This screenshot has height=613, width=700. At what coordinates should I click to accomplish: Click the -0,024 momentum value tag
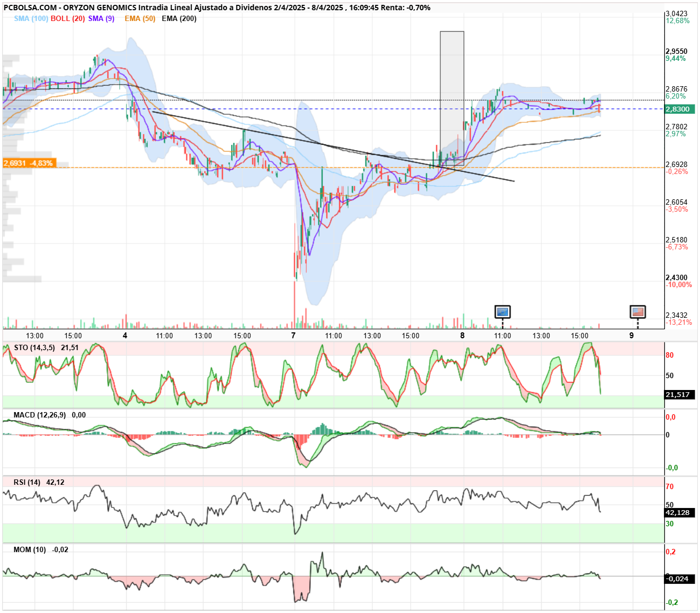pyautogui.click(x=680, y=579)
